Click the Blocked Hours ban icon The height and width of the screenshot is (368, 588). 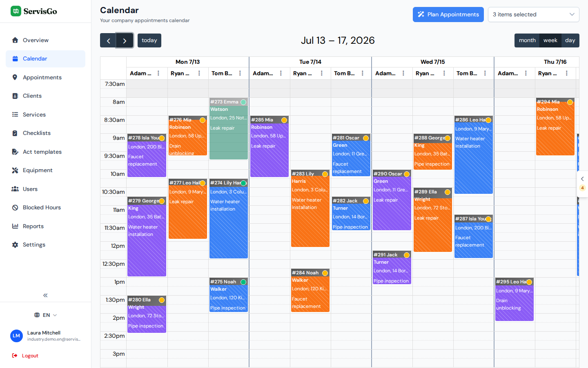[x=15, y=207]
